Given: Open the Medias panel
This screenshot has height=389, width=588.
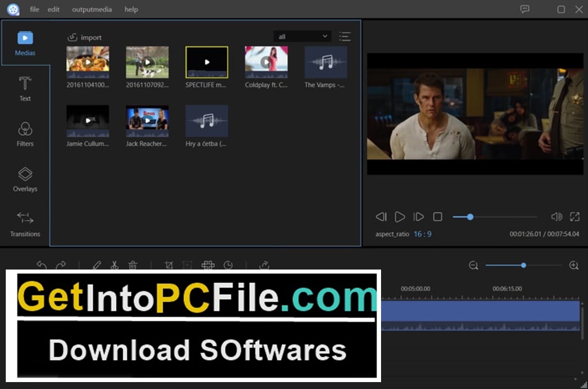Looking at the screenshot, I should click(x=25, y=43).
